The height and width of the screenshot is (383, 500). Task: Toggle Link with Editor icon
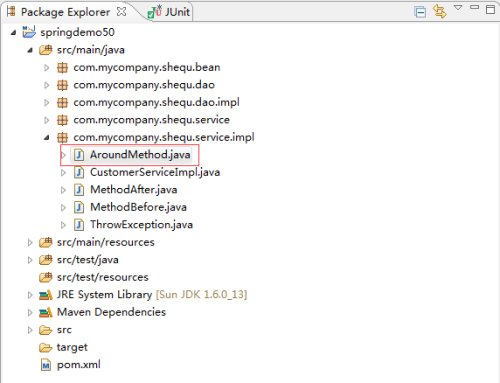(x=439, y=11)
